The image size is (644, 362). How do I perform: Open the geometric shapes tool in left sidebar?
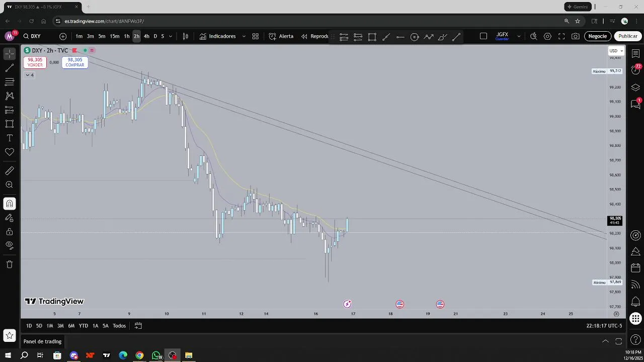pyautogui.click(x=10, y=124)
